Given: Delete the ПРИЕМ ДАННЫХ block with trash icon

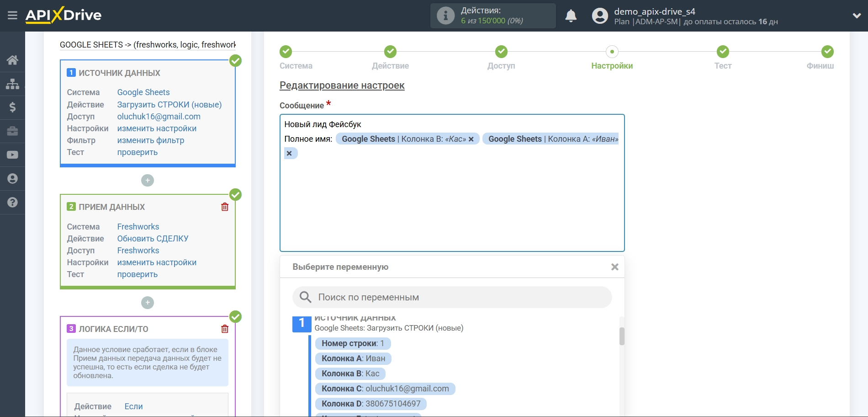Looking at the screenshot, I should pos(225,207).
